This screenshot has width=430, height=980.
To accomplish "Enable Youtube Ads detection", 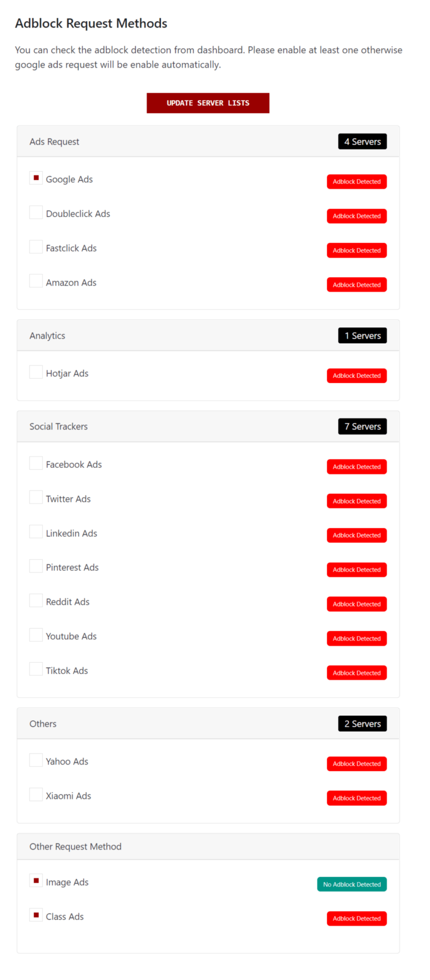I will click(x=35, y=635).
